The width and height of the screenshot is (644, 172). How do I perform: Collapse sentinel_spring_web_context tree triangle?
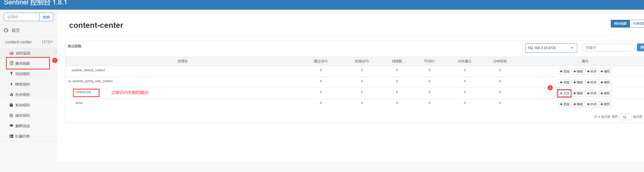point(69,81)
